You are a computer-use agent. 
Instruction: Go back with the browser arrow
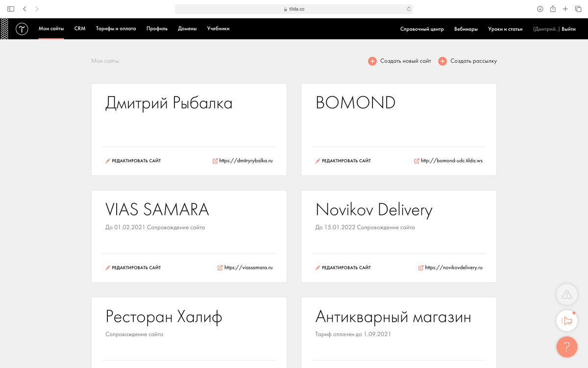[24, 9]
